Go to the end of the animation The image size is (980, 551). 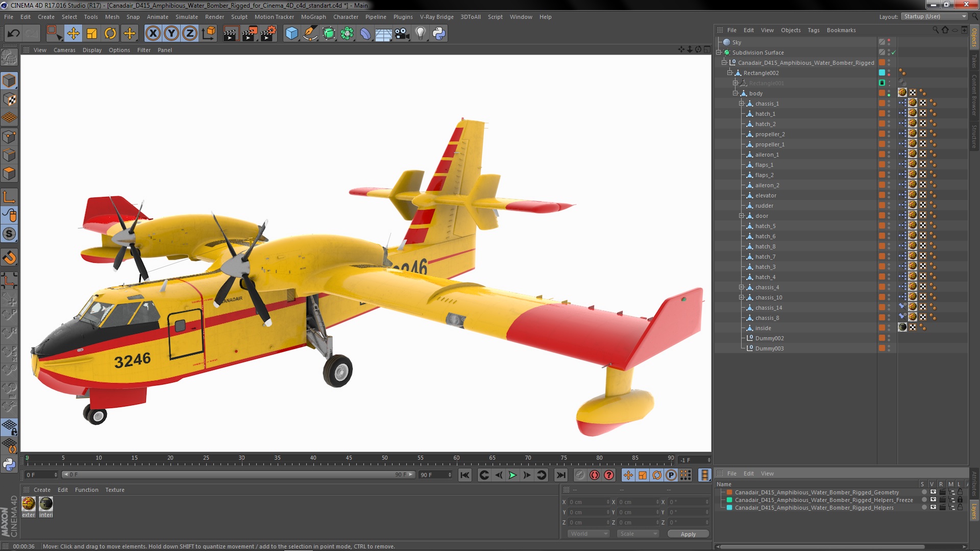coord(560,475)
